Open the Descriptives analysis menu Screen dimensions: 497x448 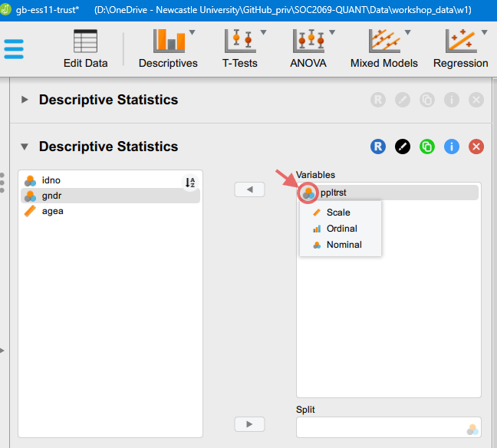(x=168, y=49)
